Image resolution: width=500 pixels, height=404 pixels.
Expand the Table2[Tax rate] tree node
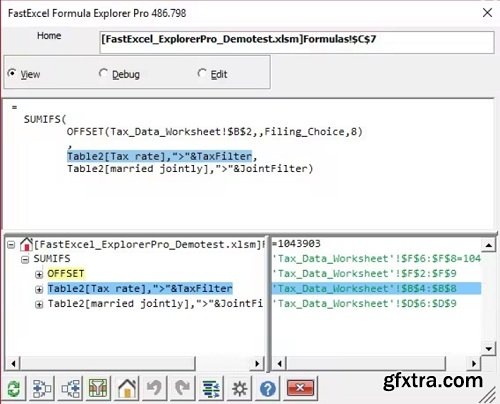[x=39, y=289]
